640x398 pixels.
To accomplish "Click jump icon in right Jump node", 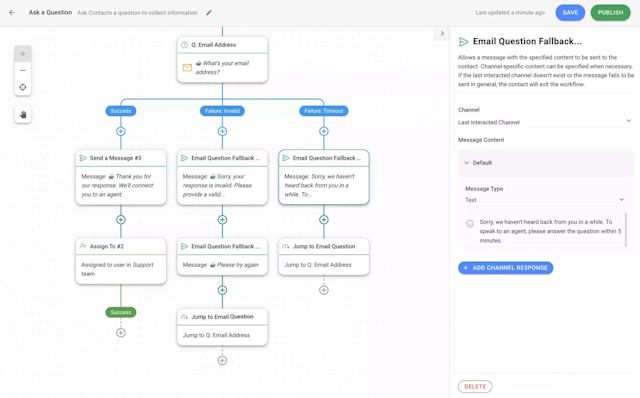I will [286, 247].
